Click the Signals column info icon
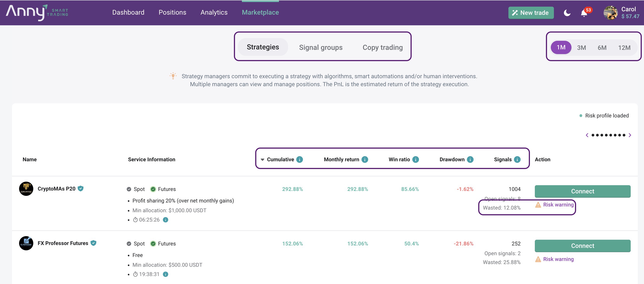Image resolution: width=644 pixels, height=284 pixels. [x=517, y=160]
